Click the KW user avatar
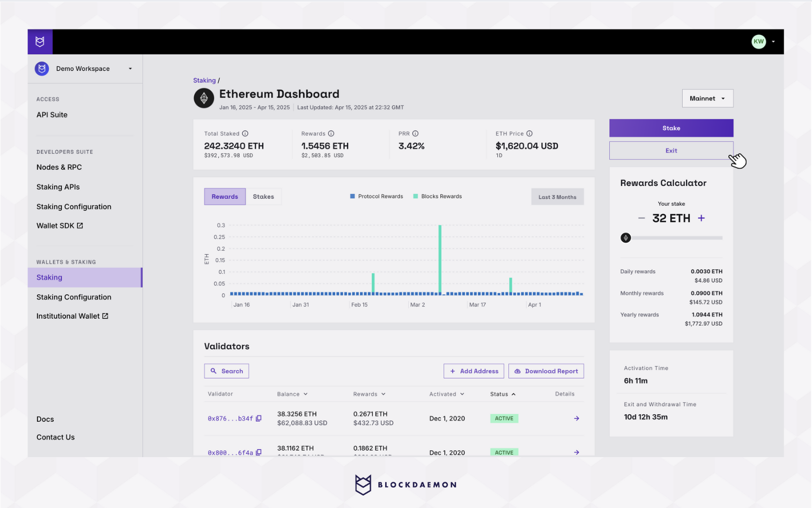The image size is (812, 508). (x=758, y=41)
